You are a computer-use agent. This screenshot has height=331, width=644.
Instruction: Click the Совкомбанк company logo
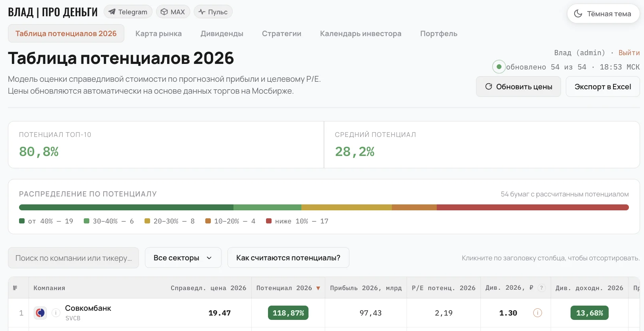pyautogui.click(x=40, y=313)
